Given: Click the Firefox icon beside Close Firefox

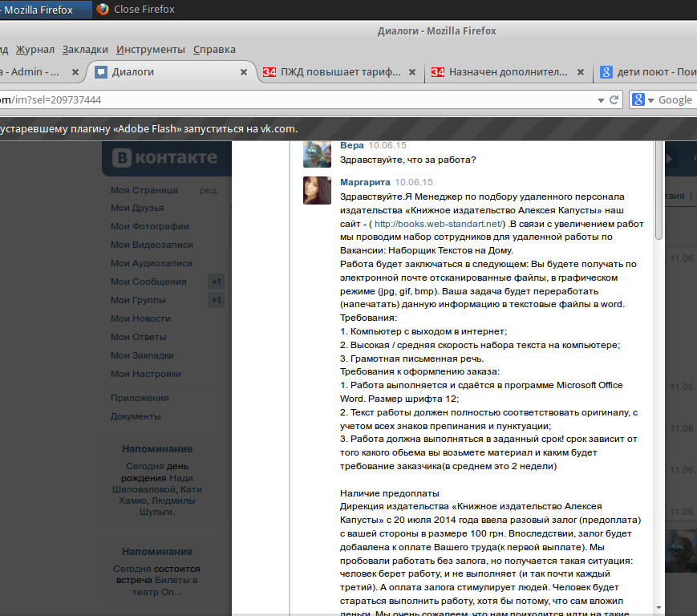Looking at the screenshot, I should (x=103, y=10).
